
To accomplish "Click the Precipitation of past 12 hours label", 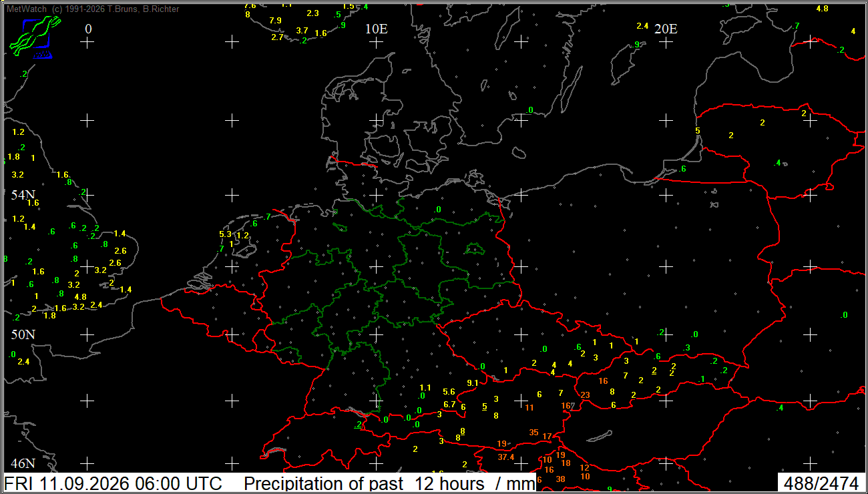I will (x=389, y=483).
